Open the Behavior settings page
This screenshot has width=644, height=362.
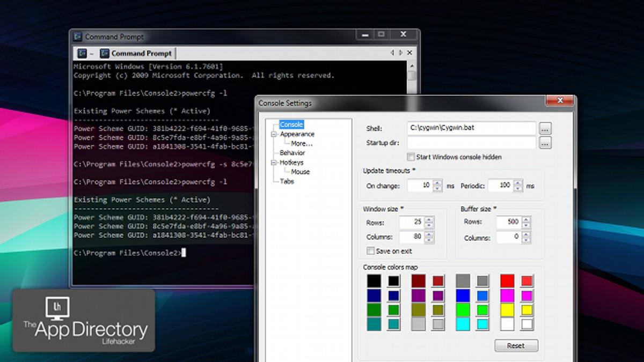tap(292, 153)
